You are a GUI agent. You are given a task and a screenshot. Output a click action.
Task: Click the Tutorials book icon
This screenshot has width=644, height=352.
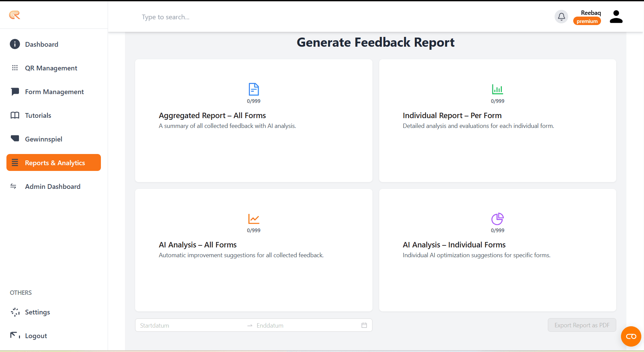point(15,115)
